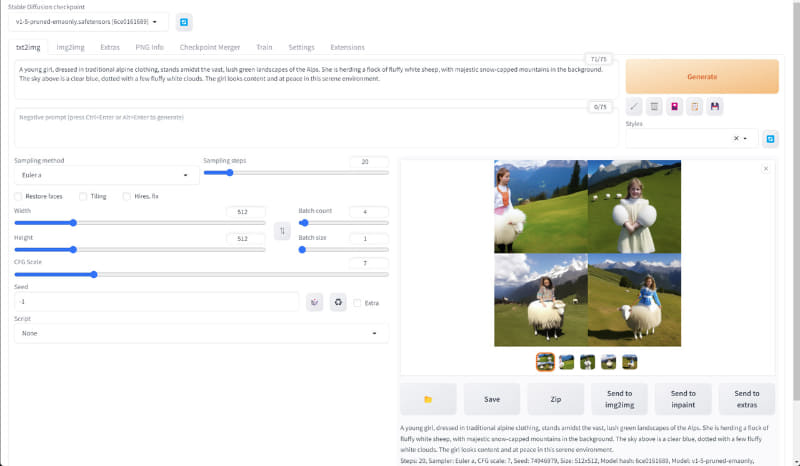
Task: Select the fifth thumbnail below gallery
Action: 629,362
